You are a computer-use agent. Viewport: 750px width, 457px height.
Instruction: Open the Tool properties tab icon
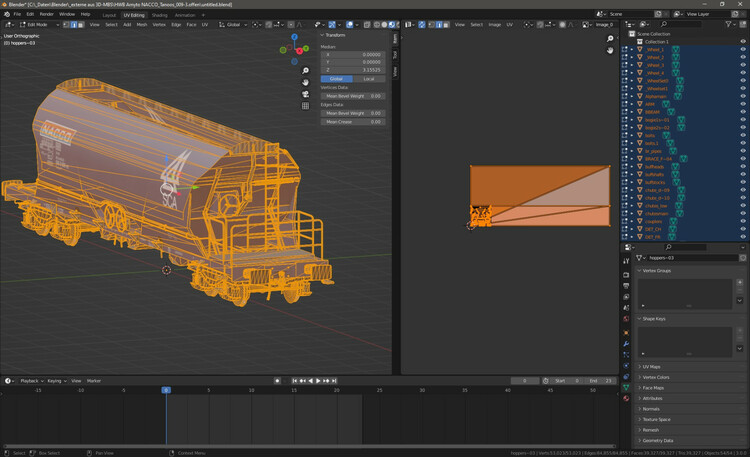626,261
